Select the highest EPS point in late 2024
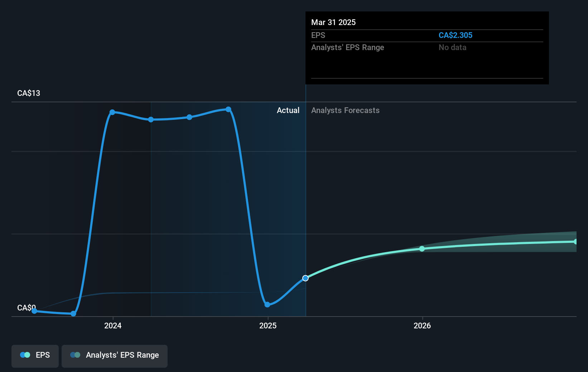The width and height of the screenshot is (588, 372). [x=228, y=109]
